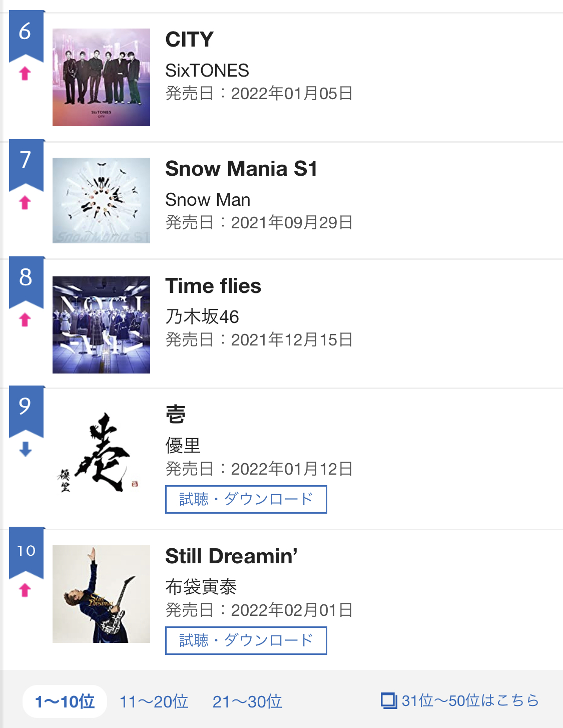Click 試聴・ダウンロード button for Still Dreamin'
563x728 pixels.
[246, 640]
